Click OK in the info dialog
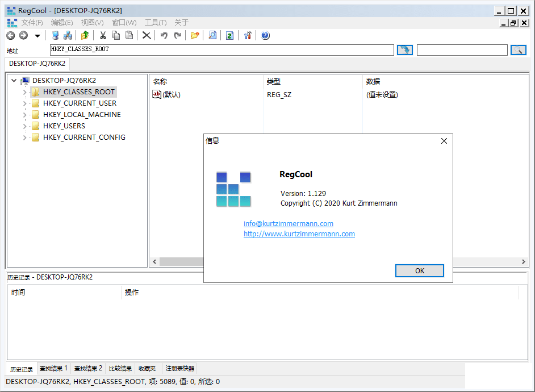Viewport: 535px width, 392px height. coord(419,270)
